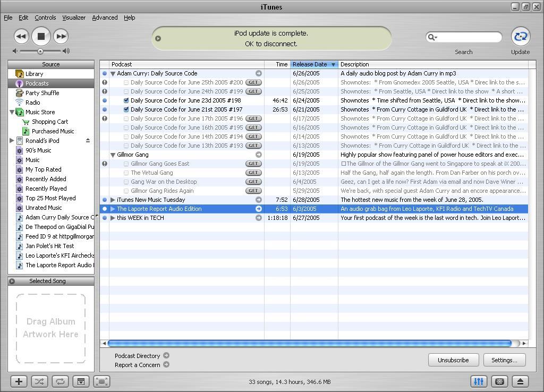Open the File menu

pos(8,18)
